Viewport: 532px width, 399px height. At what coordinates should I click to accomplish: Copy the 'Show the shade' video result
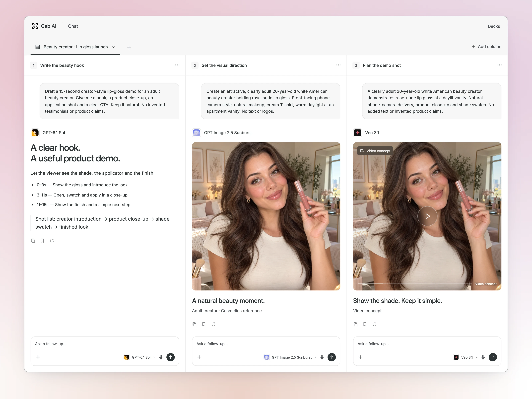pyautogui.click(x=355, y=324)
